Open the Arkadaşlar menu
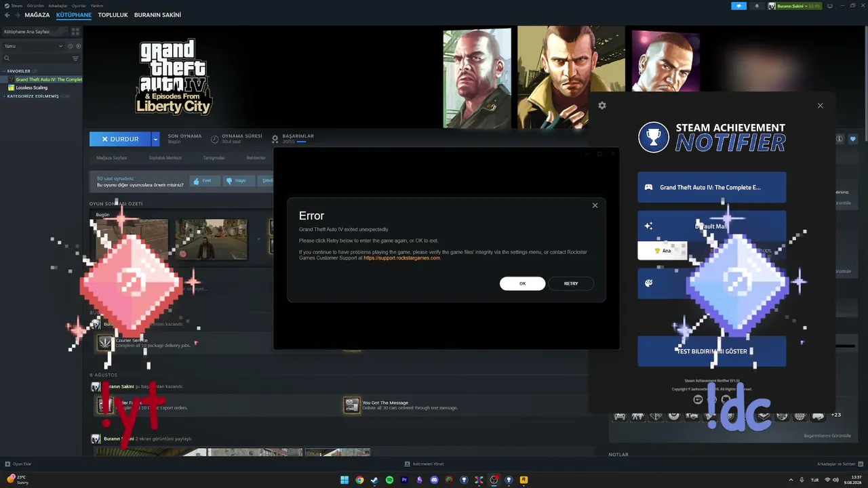Image resolution: width=868 pixels, height=488 pixels. pyautogui.click(x=58, y=5)
